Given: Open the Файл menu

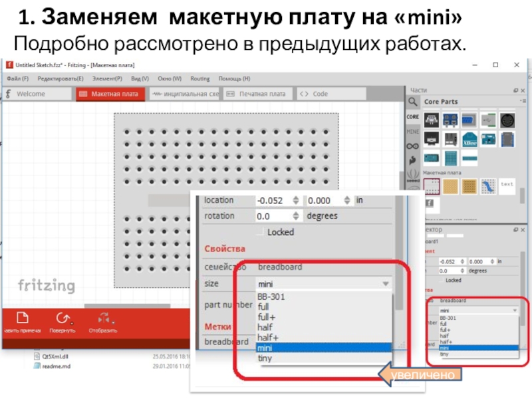Looking at the screenshot, I should point(18,78).
